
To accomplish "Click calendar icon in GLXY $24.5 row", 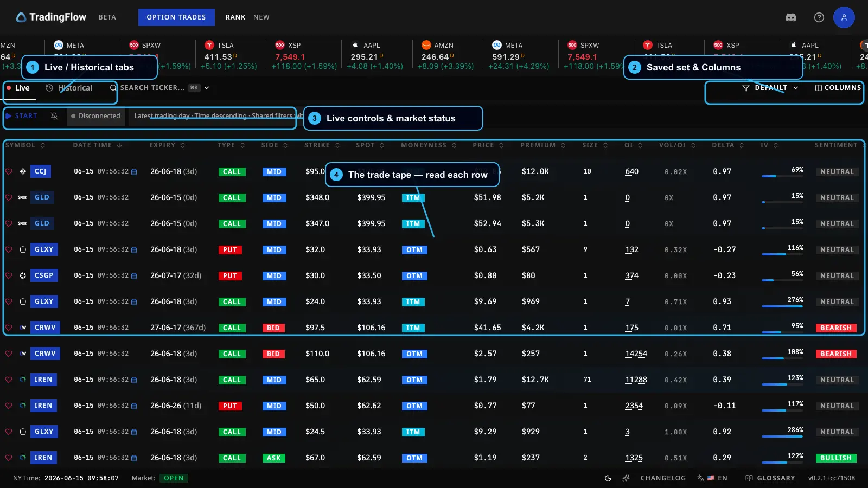I will [134, 432].
